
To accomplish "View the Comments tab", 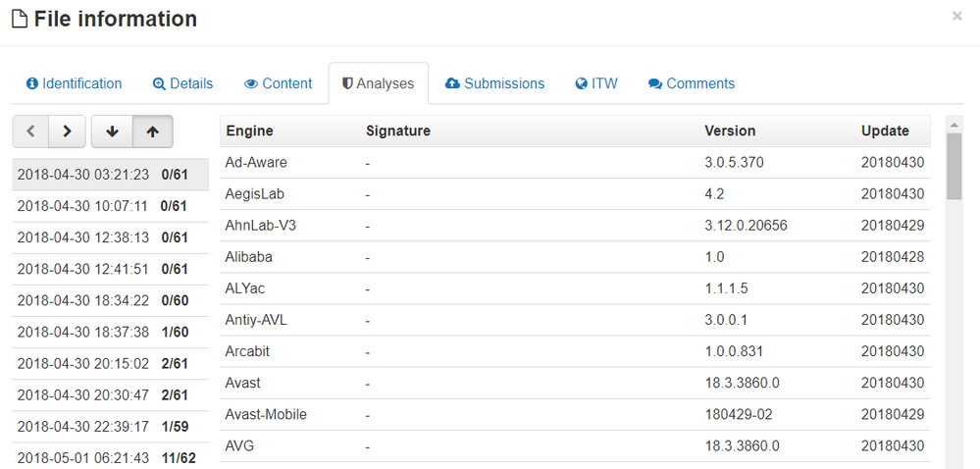I will click(692, 83).
